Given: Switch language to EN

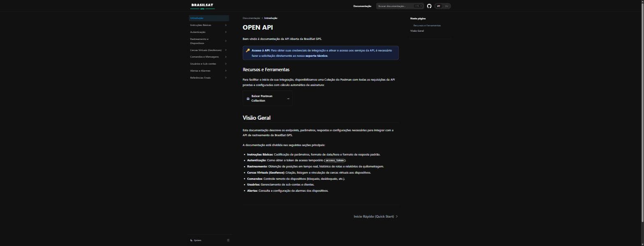Looking at the screenshot, I should pyautogui.click(x=446, y=6).
